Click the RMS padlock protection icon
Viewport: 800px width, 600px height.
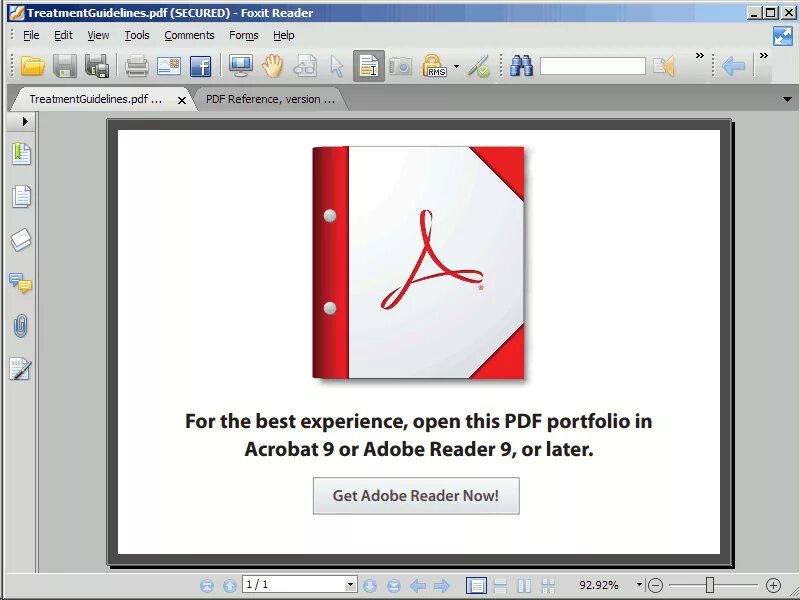434,66
